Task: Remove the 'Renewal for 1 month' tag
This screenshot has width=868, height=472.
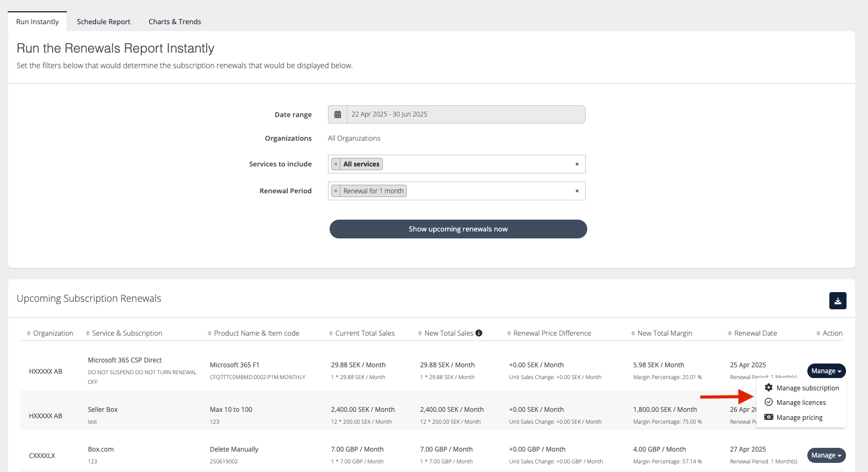Action: [336, 191]
